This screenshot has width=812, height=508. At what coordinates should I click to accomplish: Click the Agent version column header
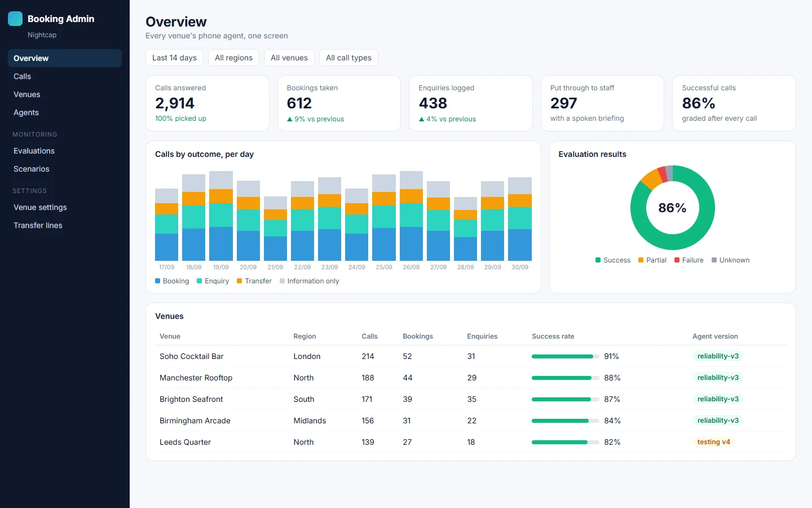pyautogui.click(x=715, y=336)
